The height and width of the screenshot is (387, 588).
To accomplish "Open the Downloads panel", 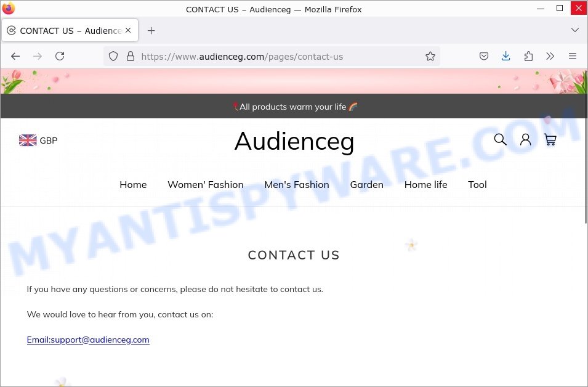I will click(506, 56).
